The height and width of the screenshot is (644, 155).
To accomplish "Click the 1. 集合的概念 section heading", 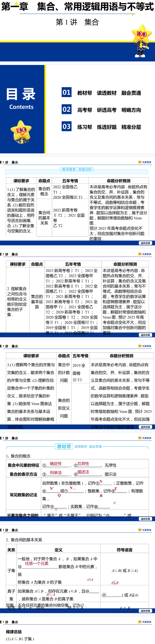I will [x=18, y=456].
